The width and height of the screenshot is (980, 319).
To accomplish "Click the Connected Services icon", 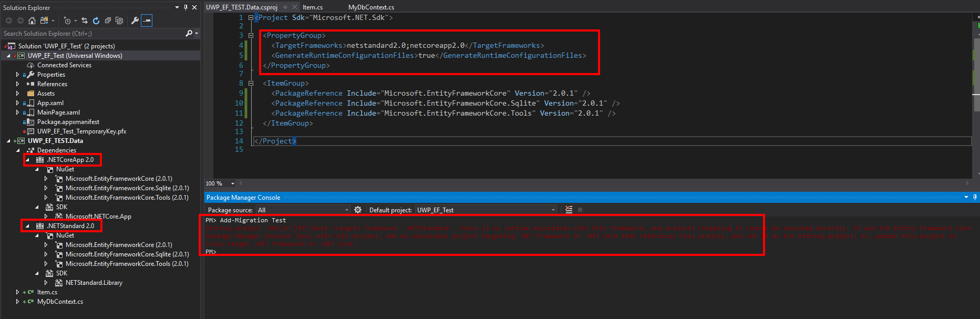I will click(x=30, y=65).
